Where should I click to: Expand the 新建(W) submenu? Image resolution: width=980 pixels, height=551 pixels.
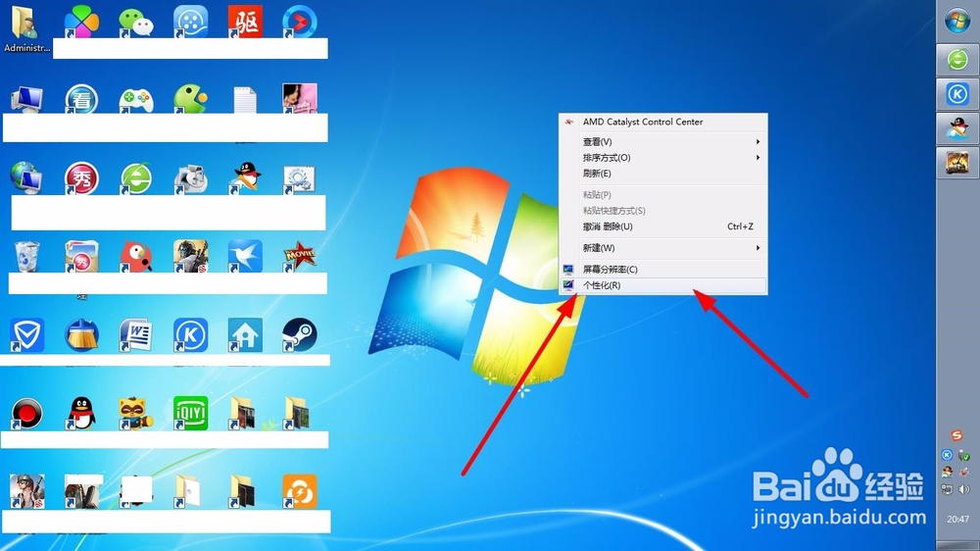663,248
